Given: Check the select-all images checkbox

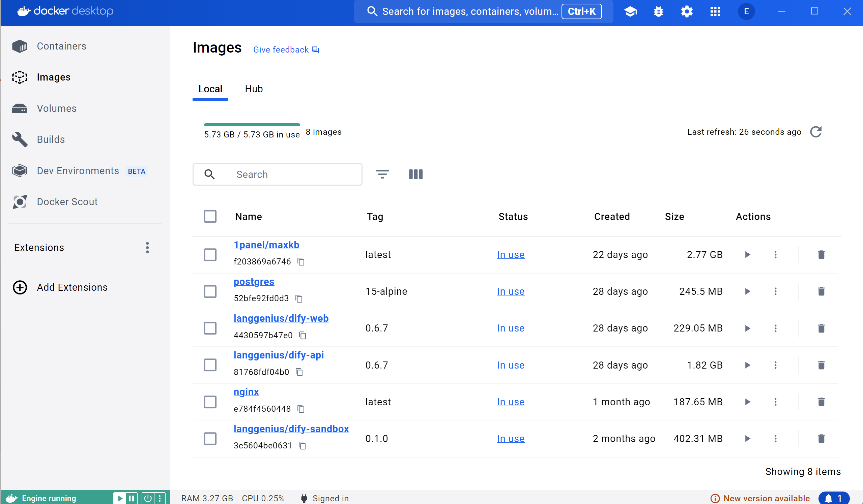Looking at the screenshot, I should pyautogui.click(x=210, y=216).
